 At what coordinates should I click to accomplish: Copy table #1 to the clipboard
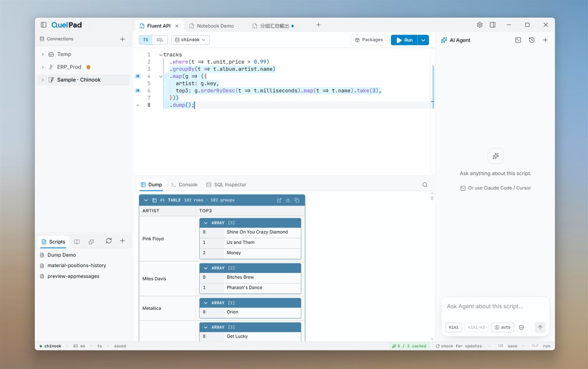pos(297,200)
